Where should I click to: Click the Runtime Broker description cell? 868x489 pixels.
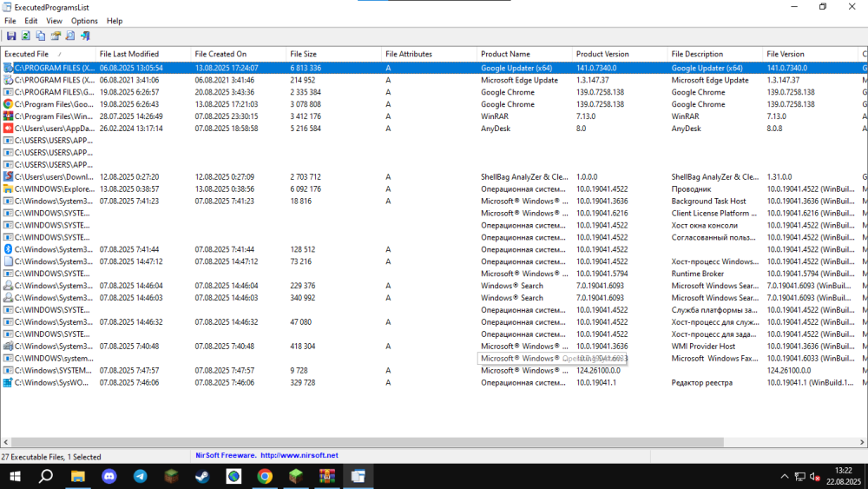(x=698, y=274)
